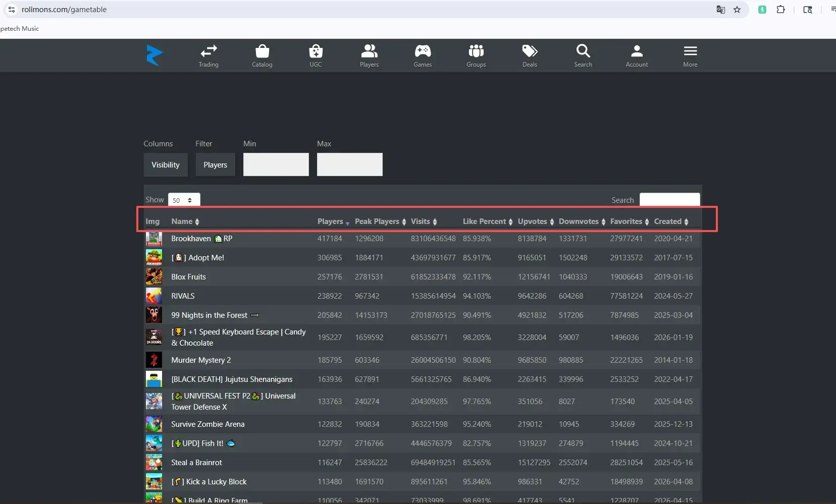Open the Players filter dropdown
This screenshot has width=836, height=504.
pos(216,165)
